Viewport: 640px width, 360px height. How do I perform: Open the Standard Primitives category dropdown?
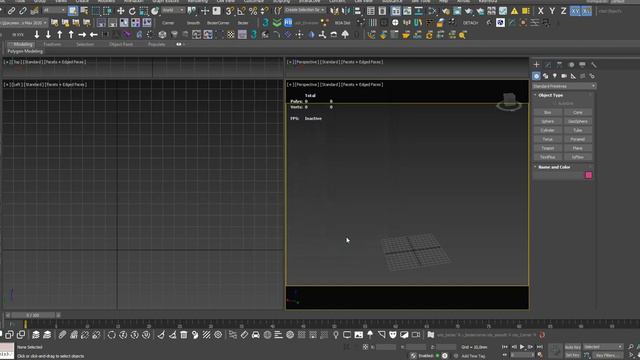pos(564,86)
